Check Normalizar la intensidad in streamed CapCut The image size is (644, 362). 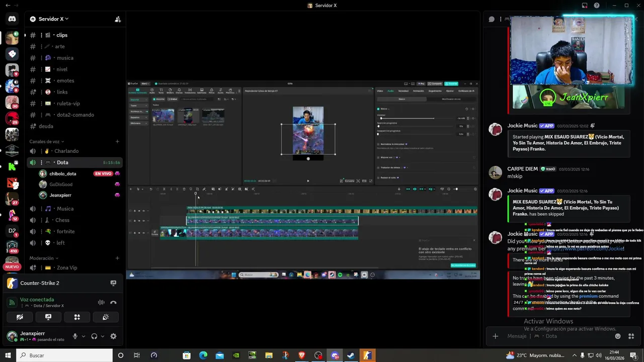(378, 144)
